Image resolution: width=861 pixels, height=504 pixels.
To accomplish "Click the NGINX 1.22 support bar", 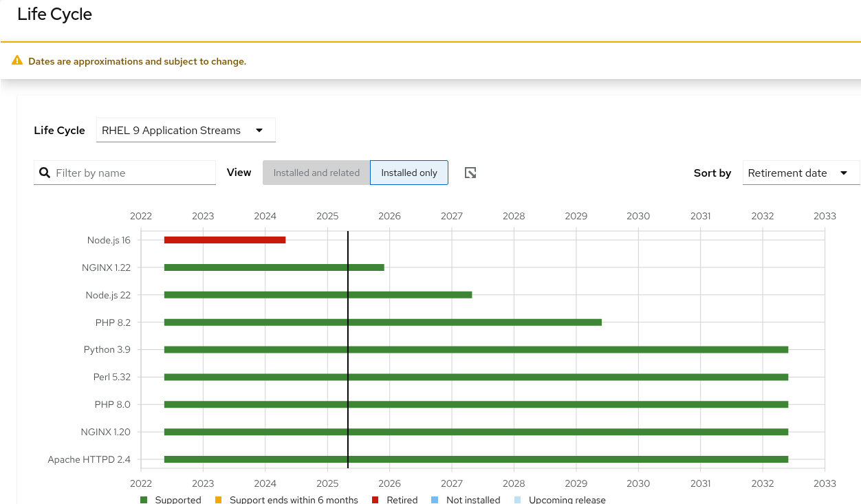I will tap(274, 267).
